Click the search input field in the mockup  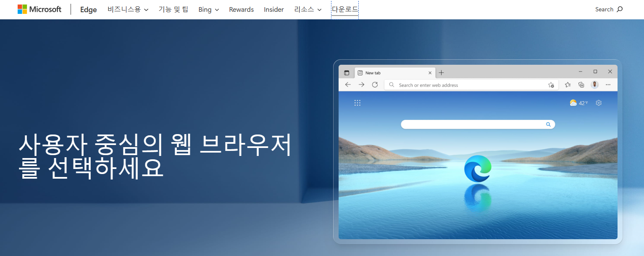click(x=478, y=124)
